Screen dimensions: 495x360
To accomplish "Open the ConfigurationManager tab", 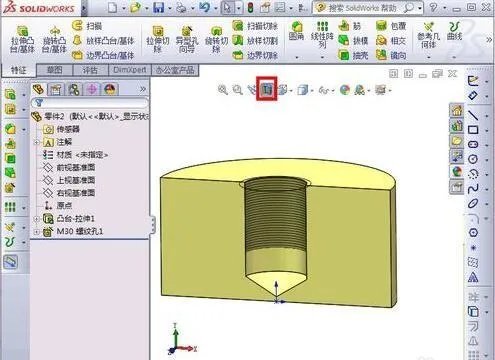I will 74,89.
